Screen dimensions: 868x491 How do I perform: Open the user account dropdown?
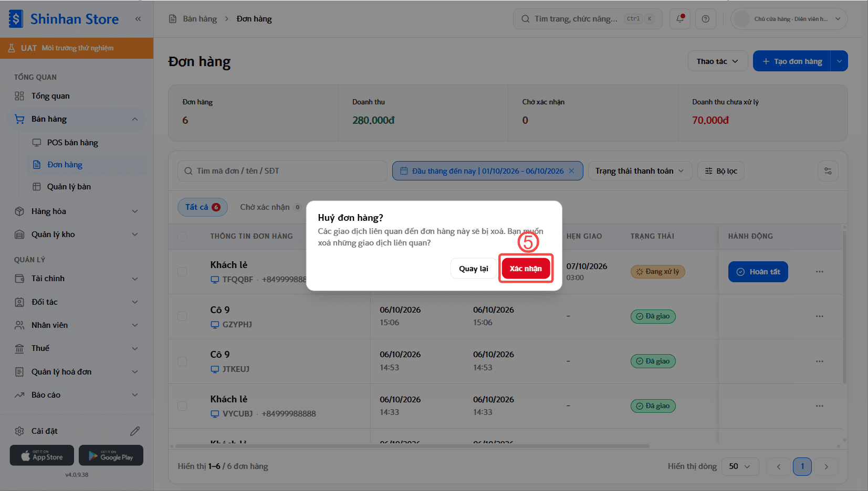789,19
